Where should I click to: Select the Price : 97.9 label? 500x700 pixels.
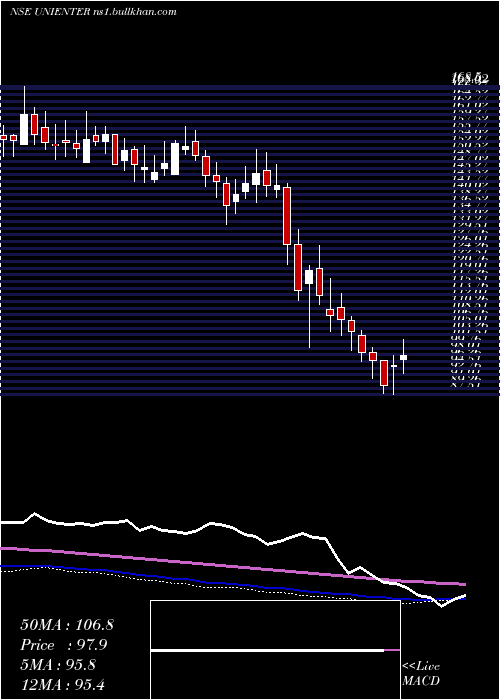click(x=64, y=645)
